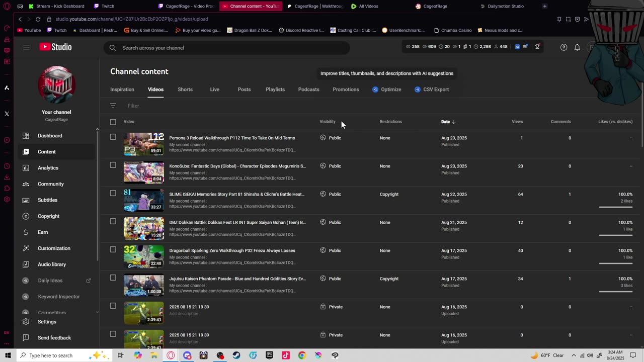Switch to the Live tab

[215, 89]
